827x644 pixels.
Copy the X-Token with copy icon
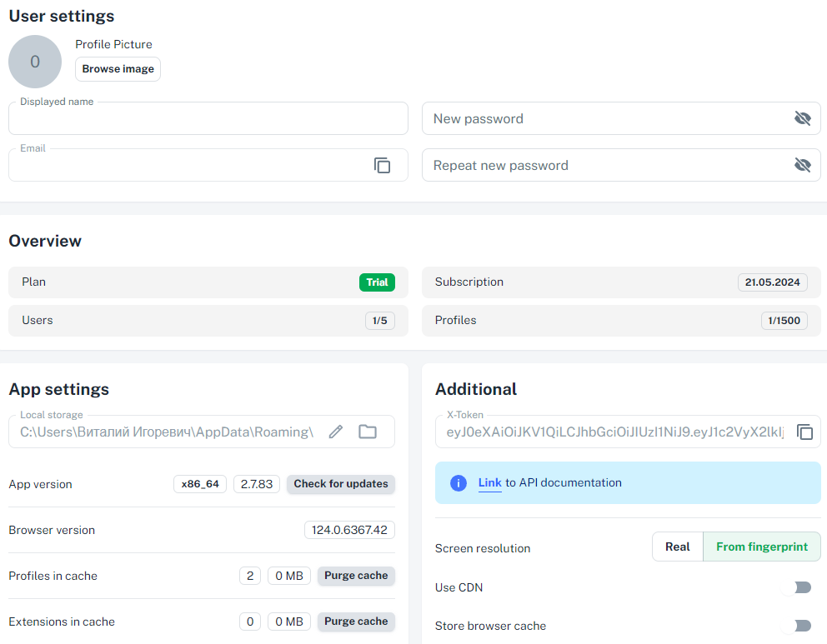(804, 432)
